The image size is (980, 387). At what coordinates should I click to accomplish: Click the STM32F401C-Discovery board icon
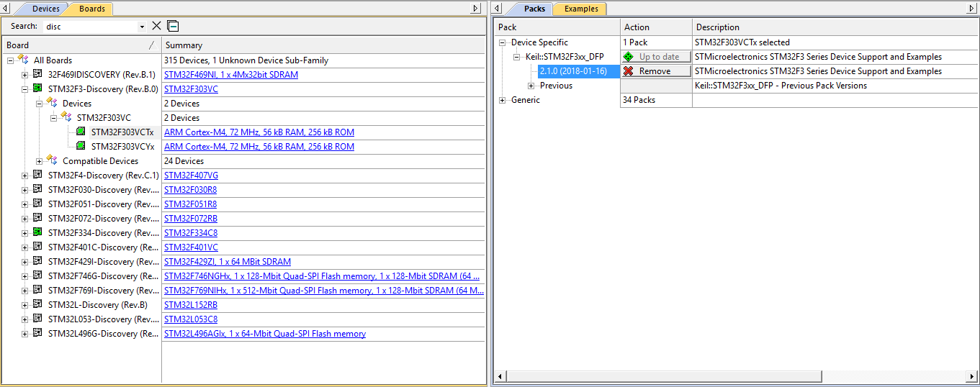click(x=37, y=247)
